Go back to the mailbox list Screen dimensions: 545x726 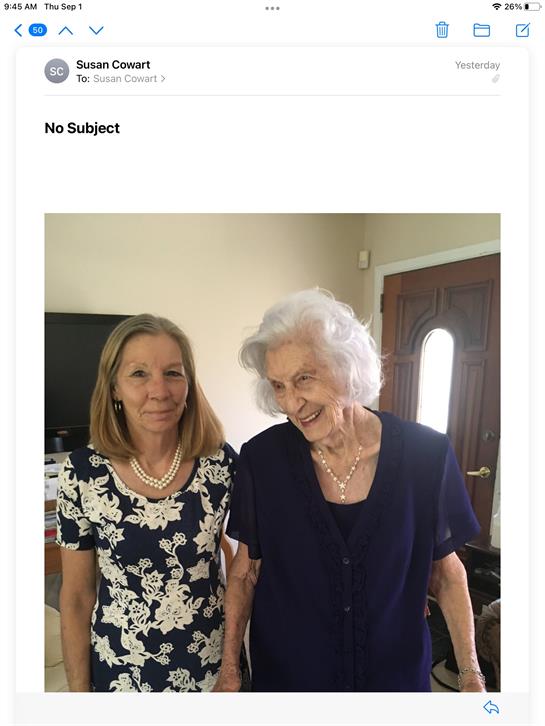[x=19, y=31]
